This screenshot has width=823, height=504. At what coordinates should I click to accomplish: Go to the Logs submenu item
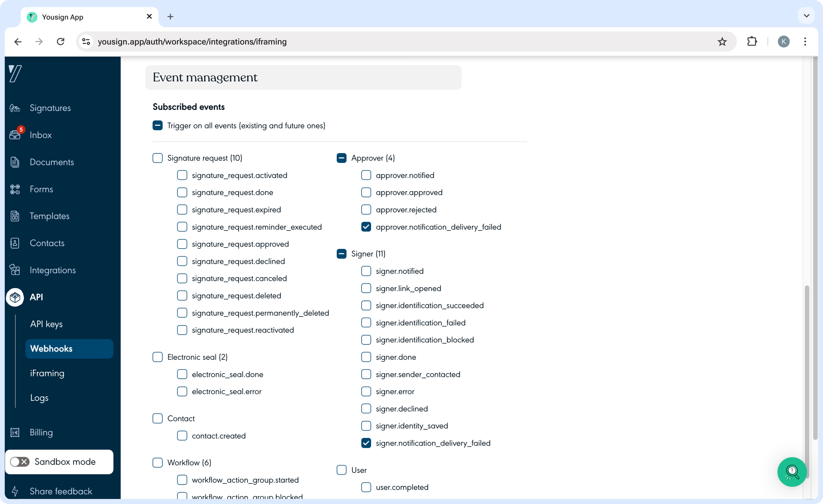(39, 398)
